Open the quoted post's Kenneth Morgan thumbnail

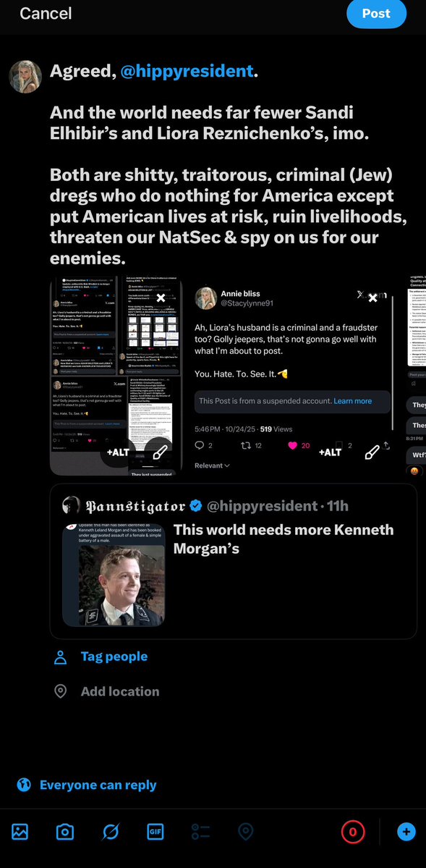[x=114, y=575]
